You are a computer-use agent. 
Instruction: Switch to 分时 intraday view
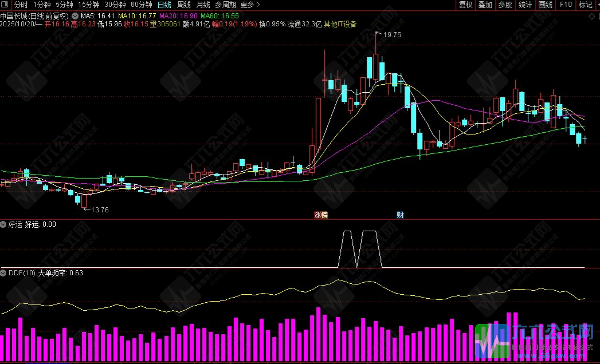[21, 5]
